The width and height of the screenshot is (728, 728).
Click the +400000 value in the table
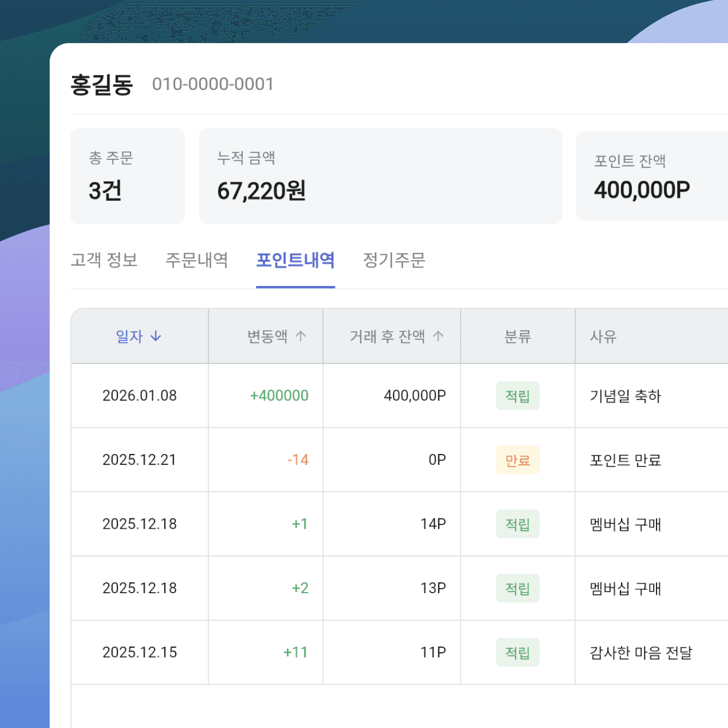[280, 396]
